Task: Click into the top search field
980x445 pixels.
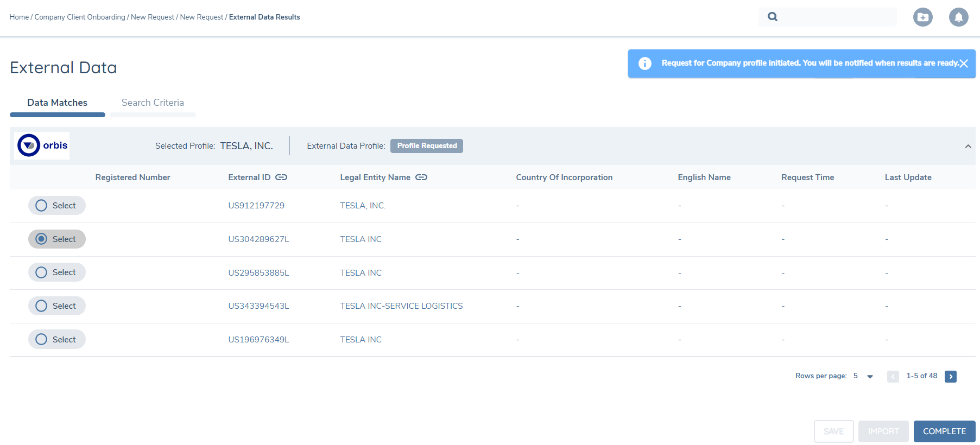Action: click(836, 17)
